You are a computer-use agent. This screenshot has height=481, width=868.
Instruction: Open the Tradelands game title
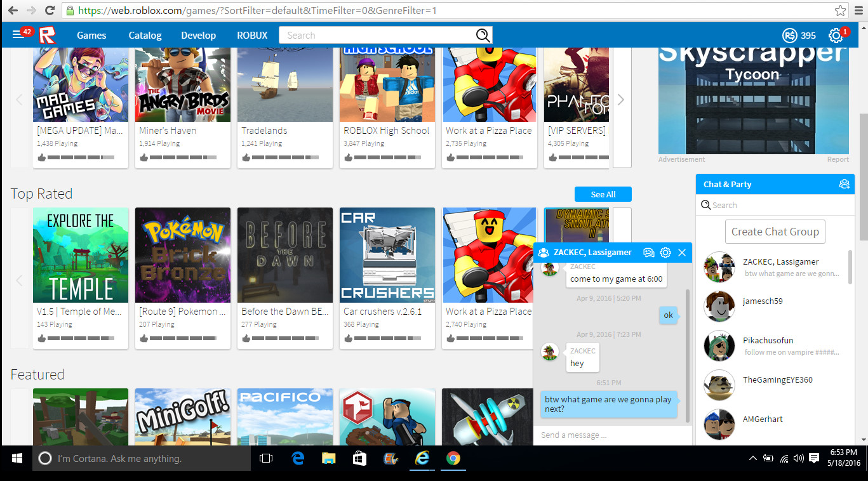point(264,130)
